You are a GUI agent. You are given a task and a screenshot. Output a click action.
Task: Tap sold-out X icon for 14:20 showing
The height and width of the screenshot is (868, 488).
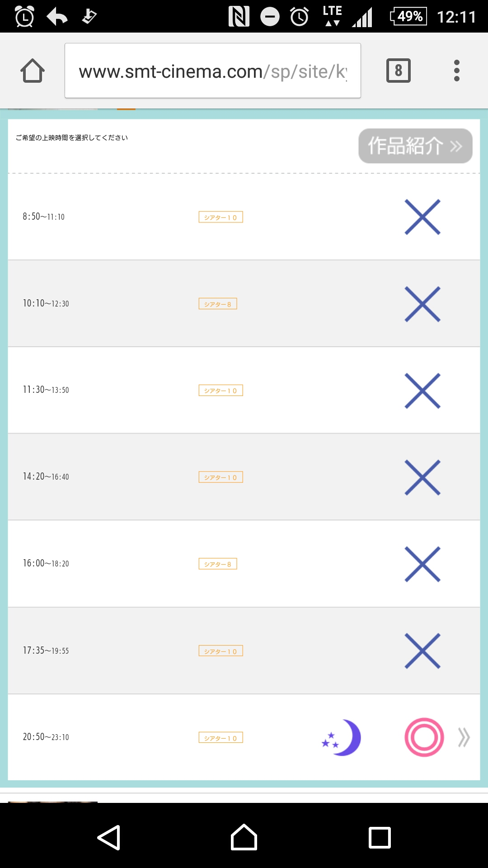click(x=422, y=477)
